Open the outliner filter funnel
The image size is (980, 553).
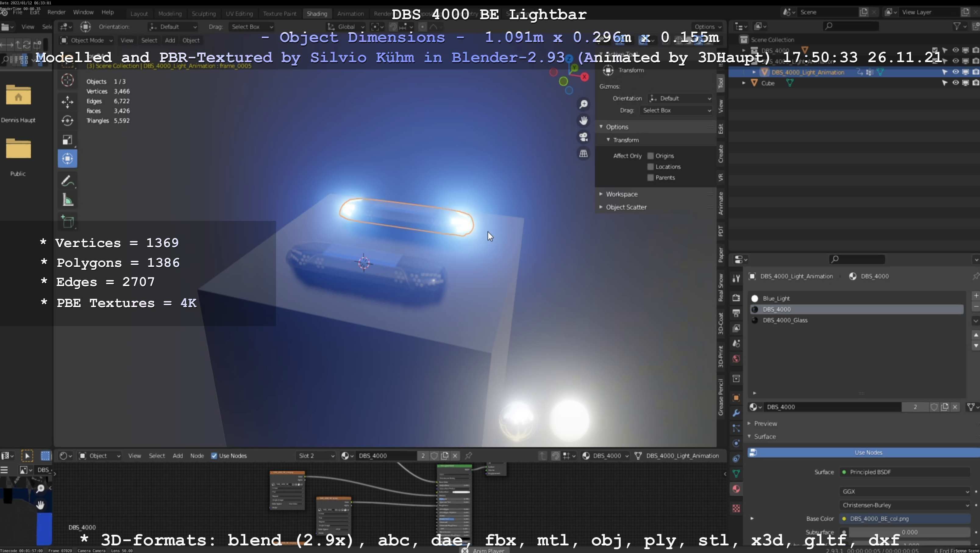[957, 26]
